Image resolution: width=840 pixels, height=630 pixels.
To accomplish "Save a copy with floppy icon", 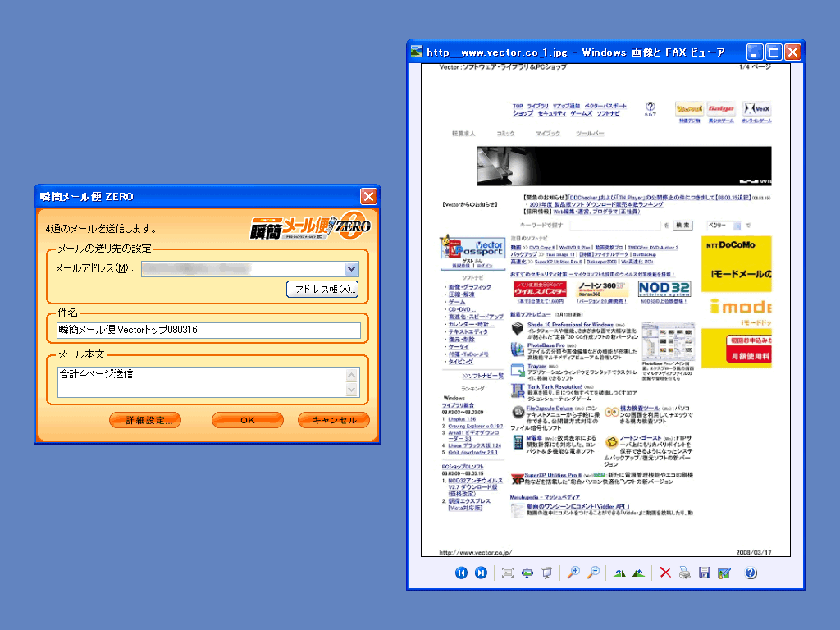I will (705, 573).
